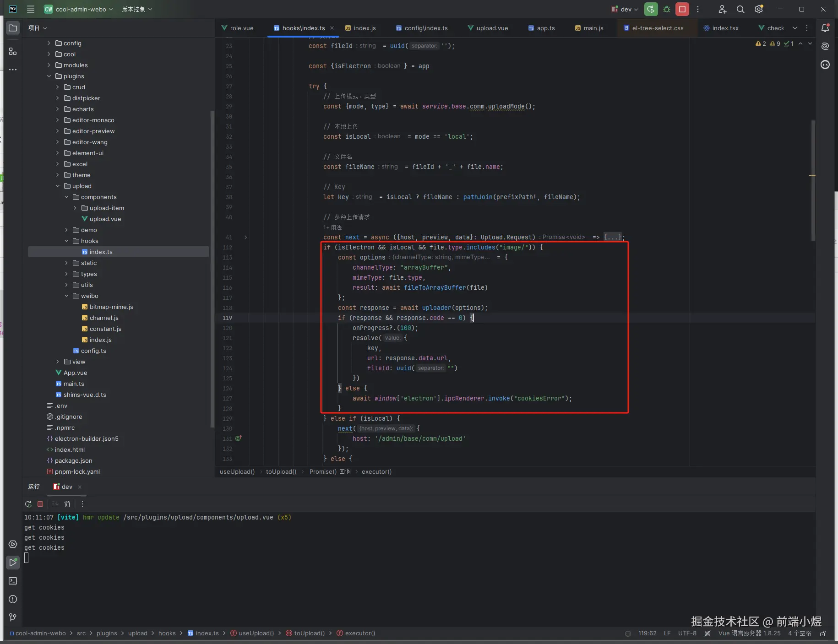Open channel.js in project tree
This screenshot has height=644, width=838.
pyautogui.click(x=104, y=318)
